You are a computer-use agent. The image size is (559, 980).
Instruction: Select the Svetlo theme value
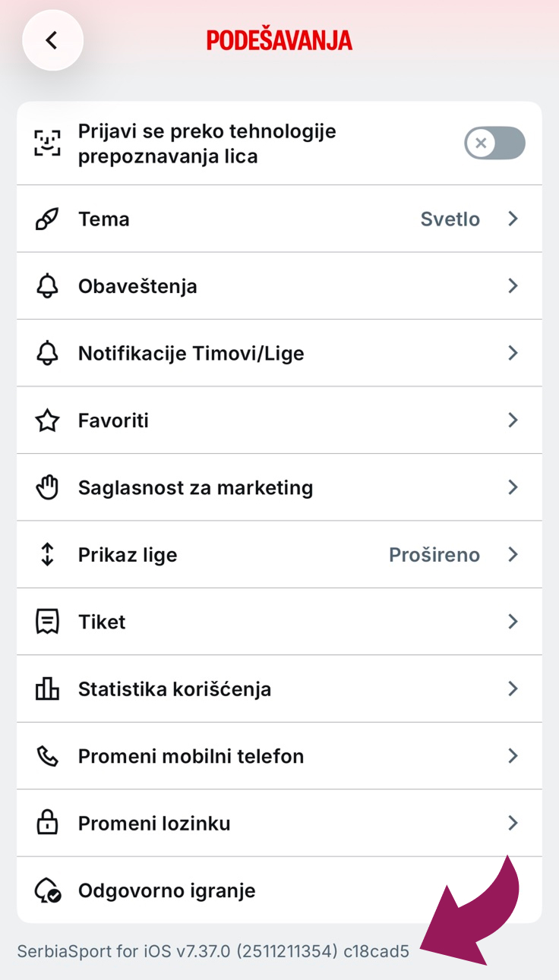[450, 219]
